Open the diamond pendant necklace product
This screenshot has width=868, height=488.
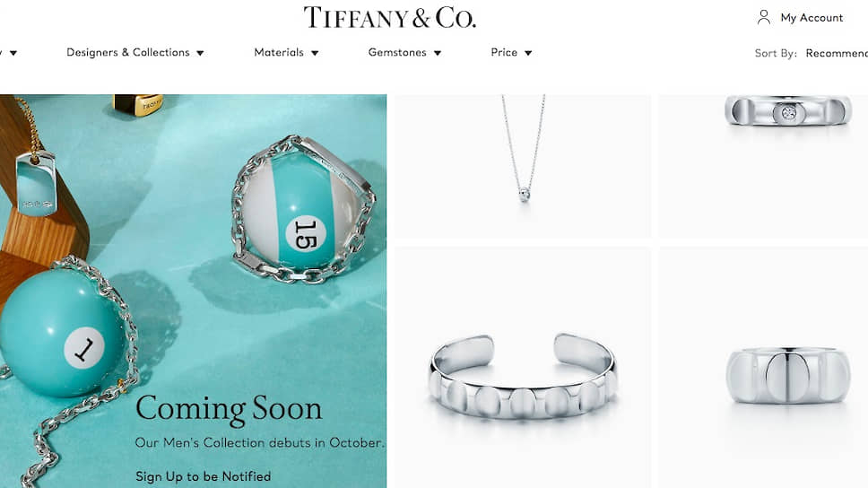pos(523,166)
